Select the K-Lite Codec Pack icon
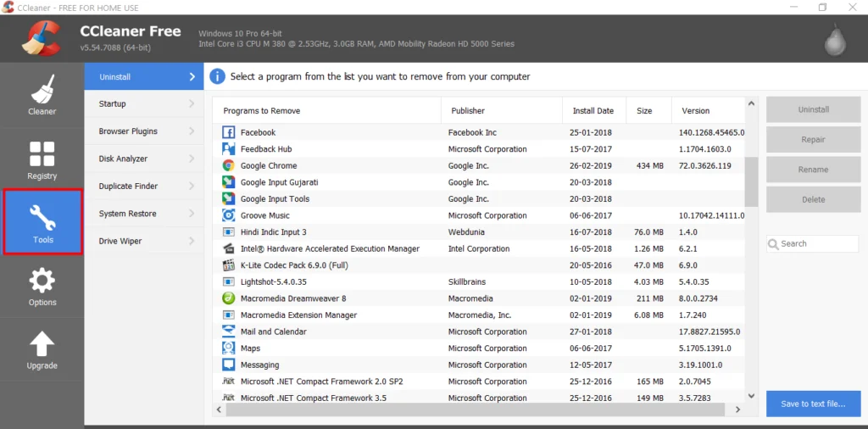 (228, 265)
